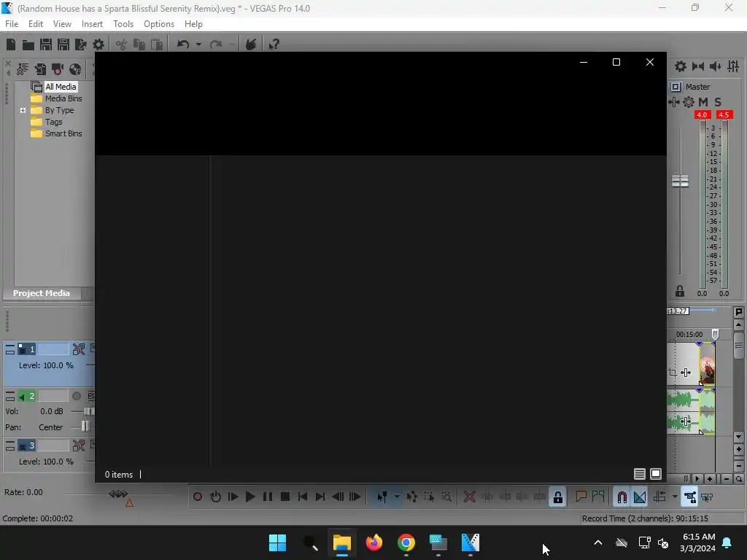
Task: Toggle the Master fader lock padlock
Action: point(680,292)
